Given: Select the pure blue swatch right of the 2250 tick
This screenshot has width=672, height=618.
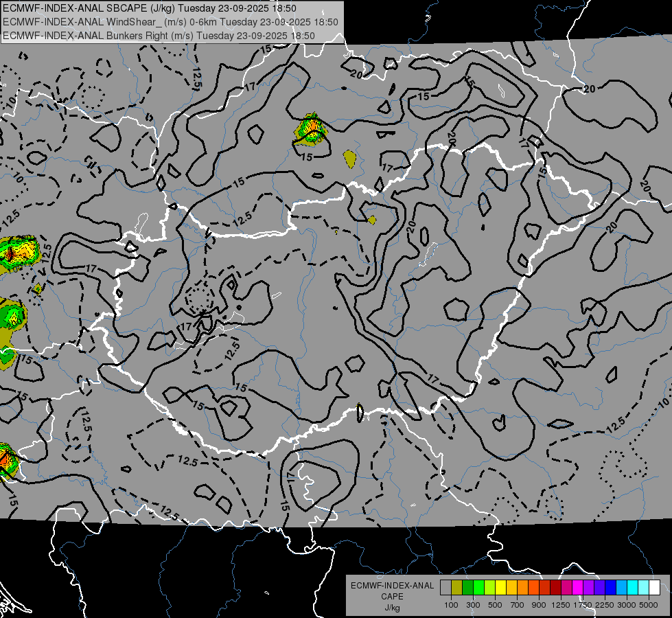Looking at the screenshot, I should coord(611,588).
